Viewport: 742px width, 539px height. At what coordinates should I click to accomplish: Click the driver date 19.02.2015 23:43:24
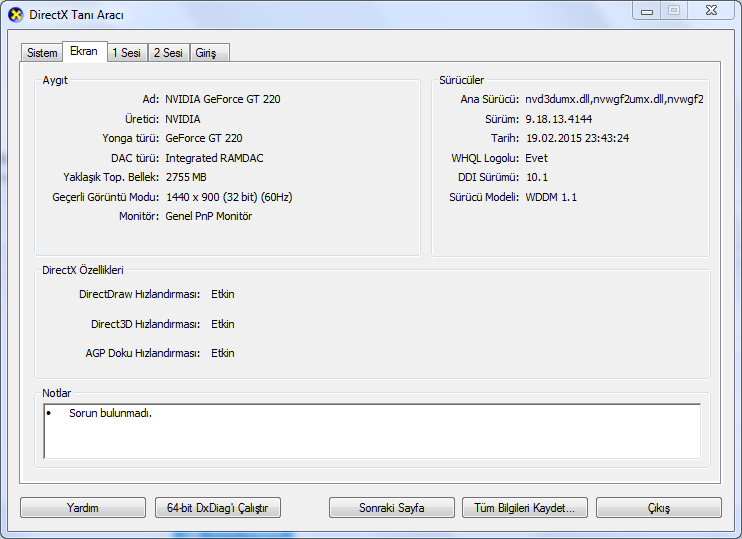coord(577,138)
